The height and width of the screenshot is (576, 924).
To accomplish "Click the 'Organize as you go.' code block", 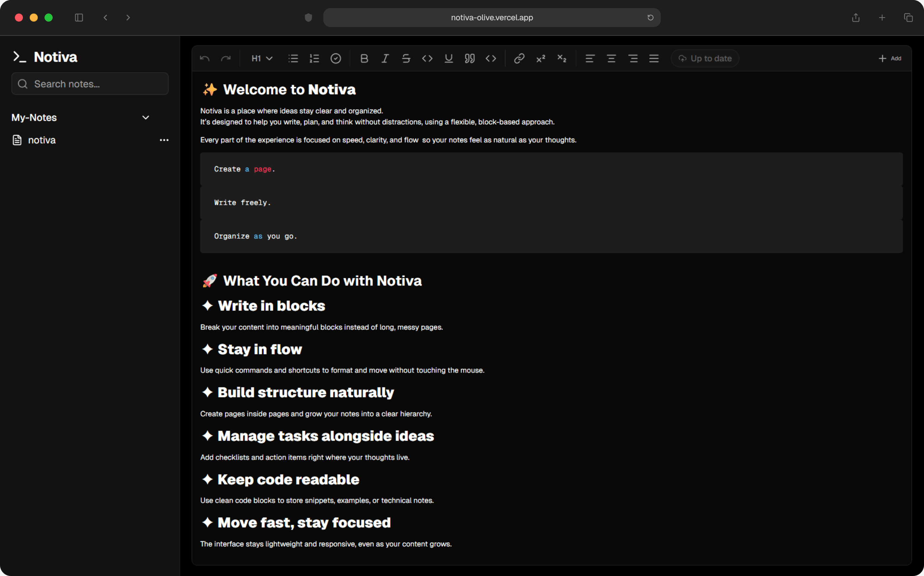I will coord(551,236).
